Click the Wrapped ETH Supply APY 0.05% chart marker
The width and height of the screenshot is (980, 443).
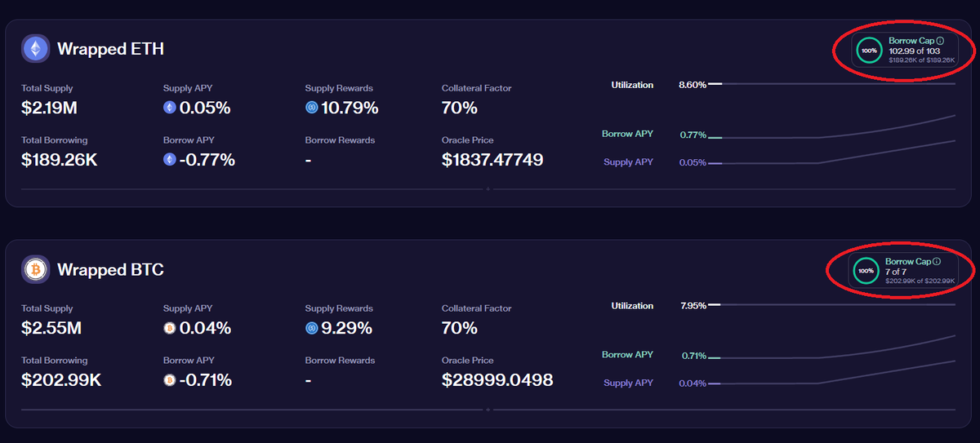[x=715, y=164]
